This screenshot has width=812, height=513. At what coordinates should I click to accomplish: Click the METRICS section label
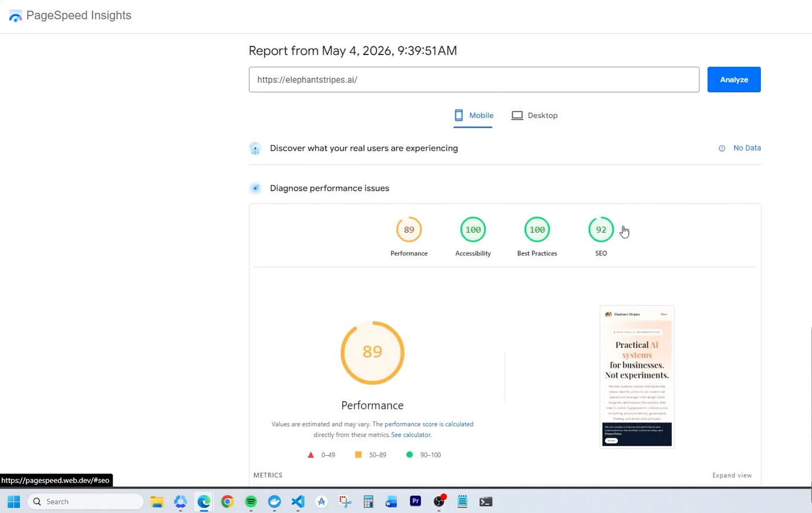(x=268, y=475)
